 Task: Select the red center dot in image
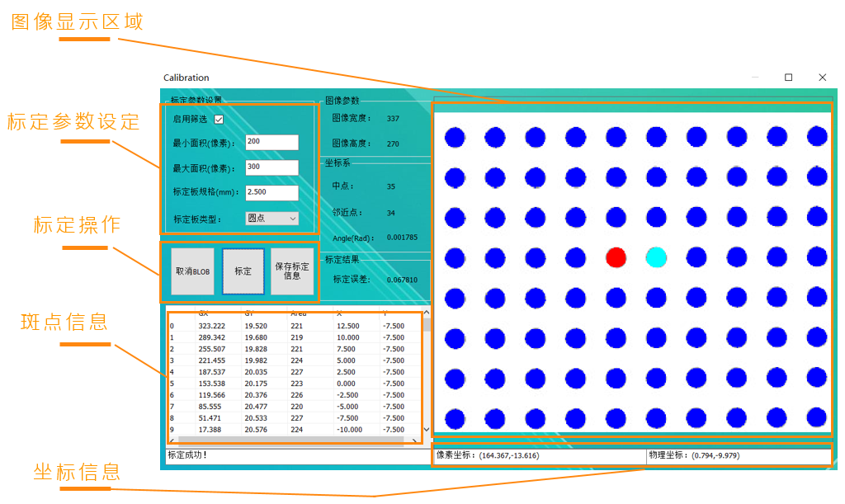pyautogui.click(x=616, y=257)
